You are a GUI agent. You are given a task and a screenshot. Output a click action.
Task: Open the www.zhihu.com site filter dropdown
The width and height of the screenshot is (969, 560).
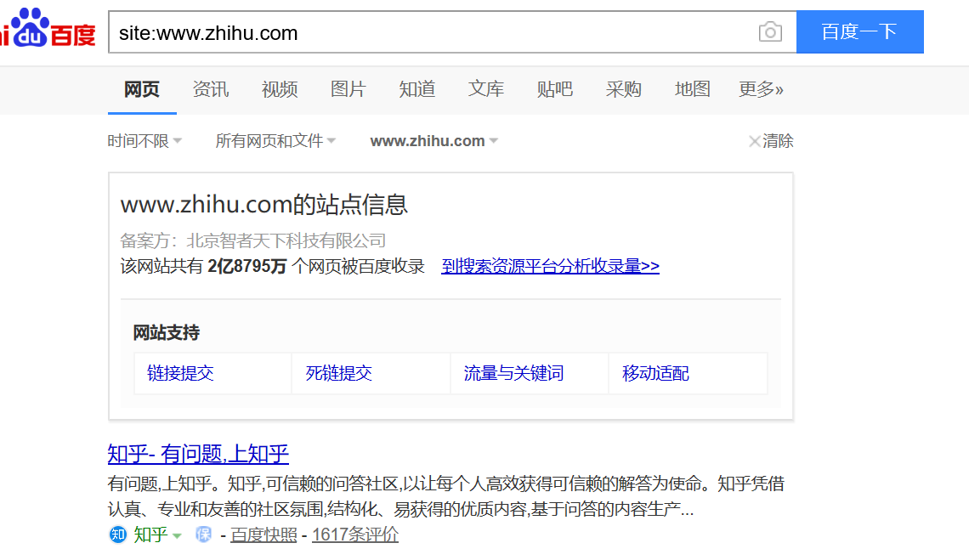pyautogui.click(x=434, y=141)
